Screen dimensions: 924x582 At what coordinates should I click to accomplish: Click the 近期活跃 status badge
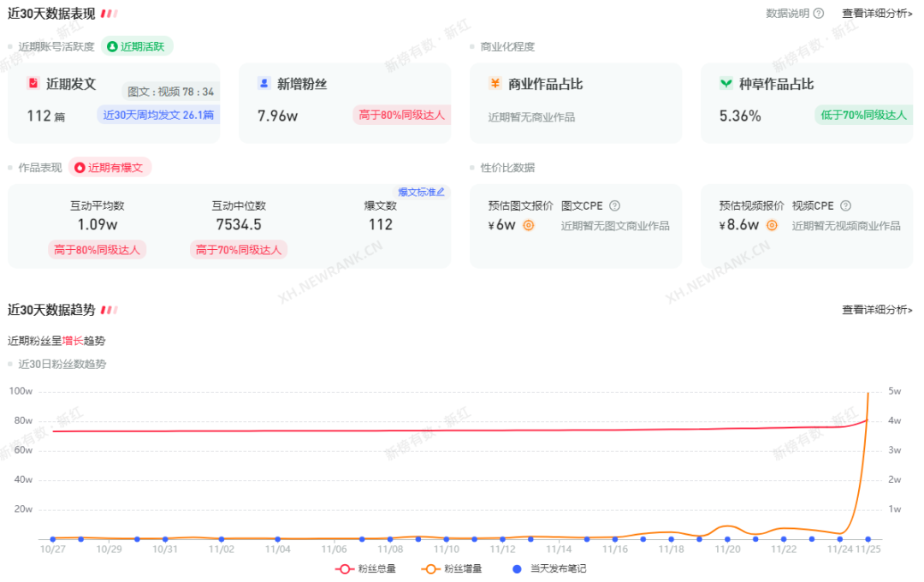coord(137,46)
